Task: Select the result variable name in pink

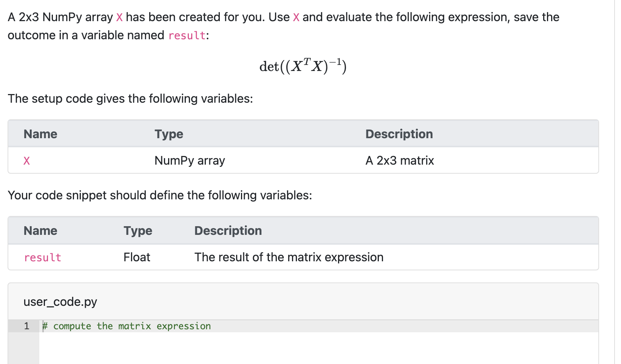Action: pos(187,35)
